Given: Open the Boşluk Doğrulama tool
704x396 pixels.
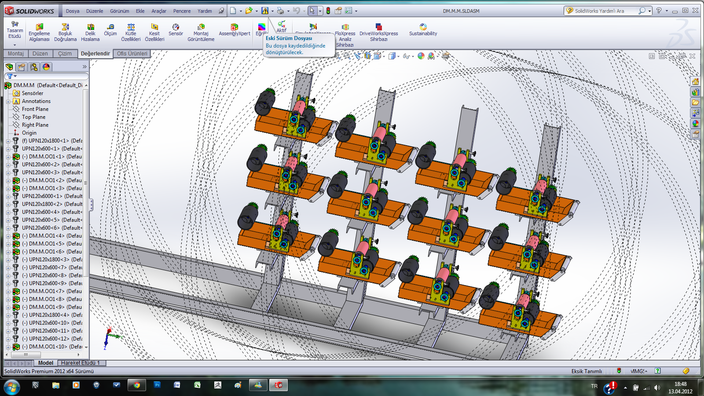Looking at the screenshot, I should pyautogui.click(x=65, y=33).
